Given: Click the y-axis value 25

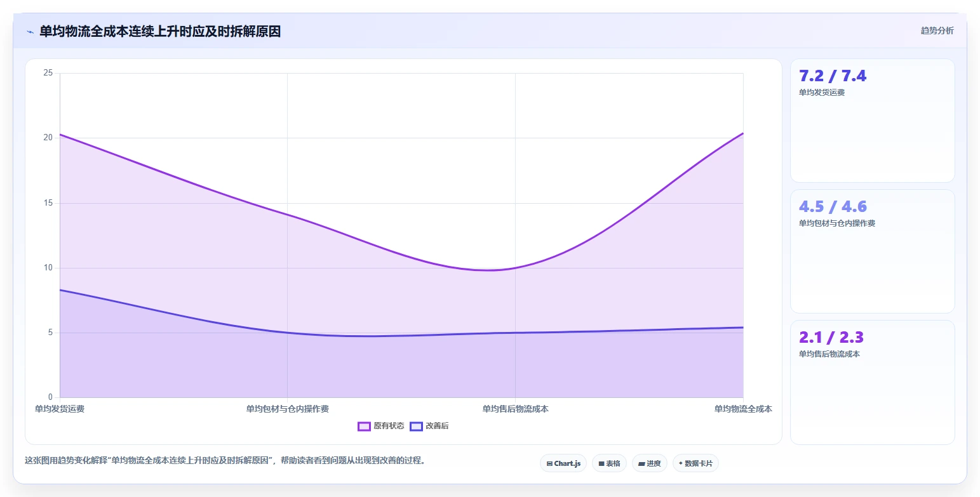Looking at the screenshot, I should coord(48,74).
